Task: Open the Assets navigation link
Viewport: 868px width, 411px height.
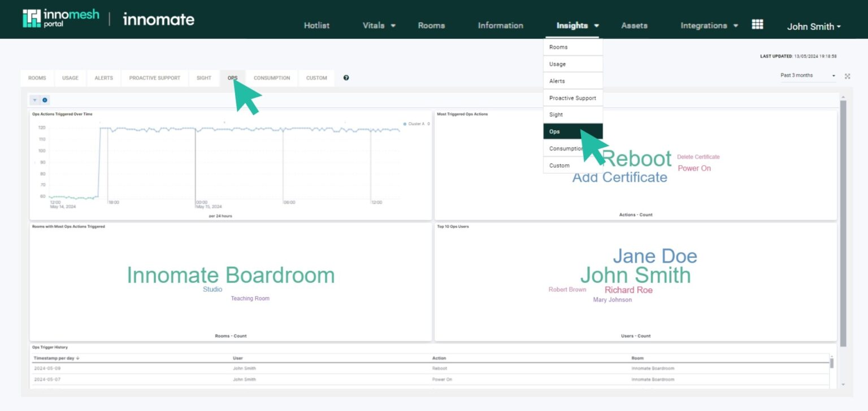Action: click(634, 25)
